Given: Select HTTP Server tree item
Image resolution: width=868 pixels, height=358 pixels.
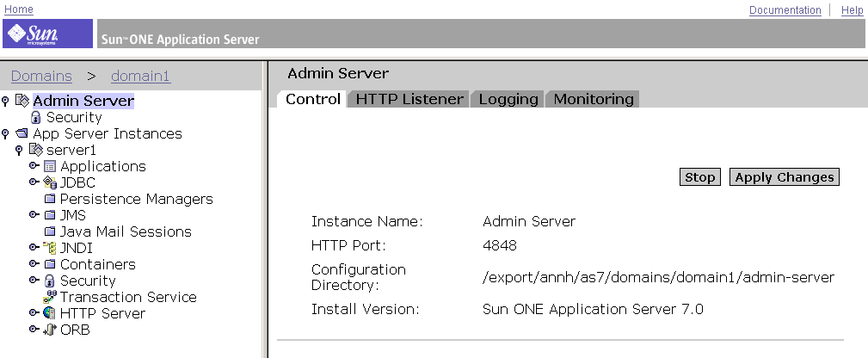Looking at the screenshot, I should click(x=102, y=313).
